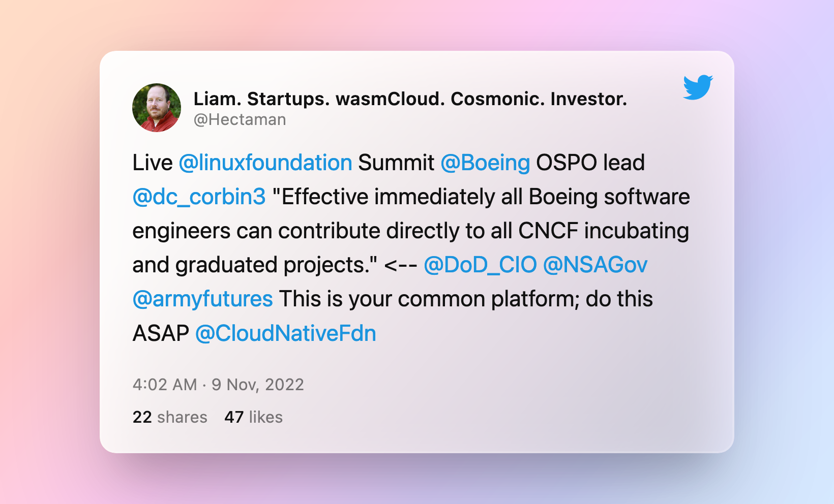Click the 4:02 AM timestamp
The height and width of the screenshot is (504, 834).
[x=164, y=385]
